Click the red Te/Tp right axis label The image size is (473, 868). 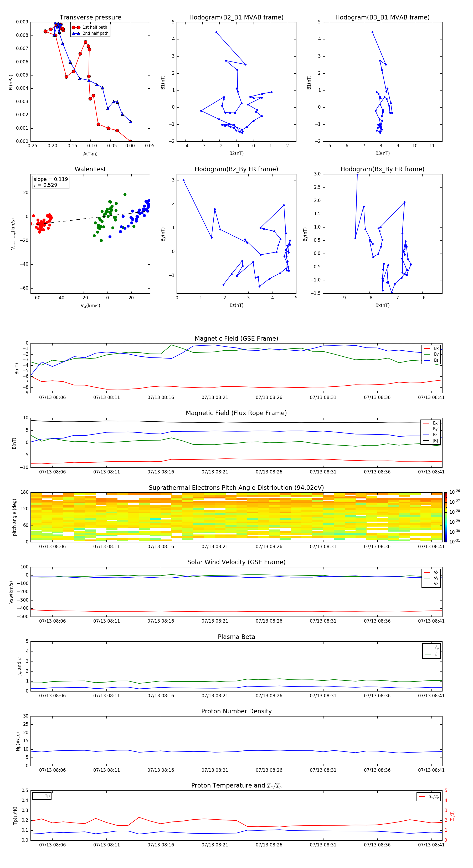pyautogui.click(x=452, y=815)
